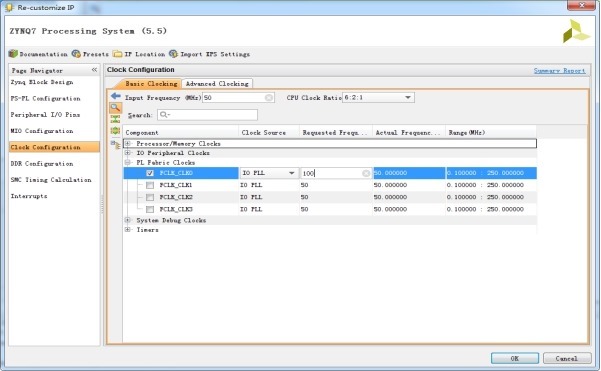Toggle the search magnifier icon
The image size is (601, 371).
click(115, 108)
